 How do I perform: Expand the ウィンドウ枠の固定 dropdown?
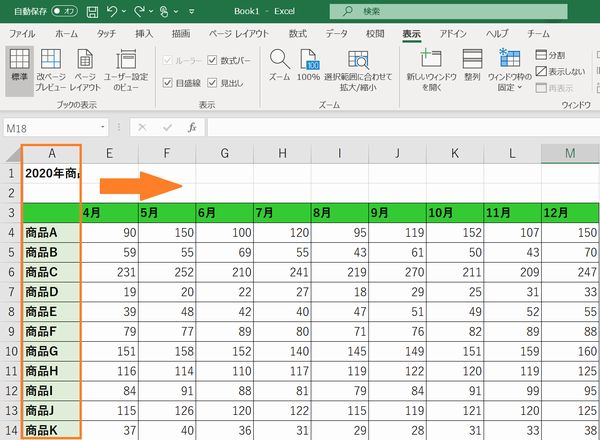(510, 70)
